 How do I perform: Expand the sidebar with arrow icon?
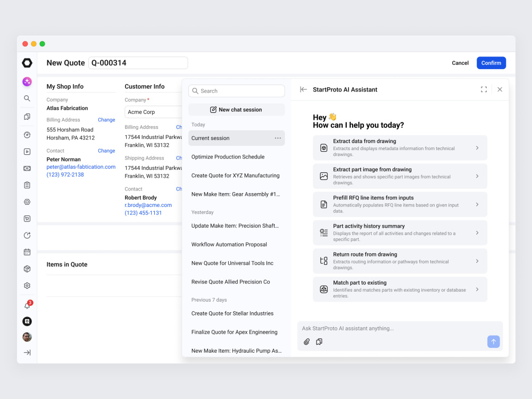click(x=27, y=353)
